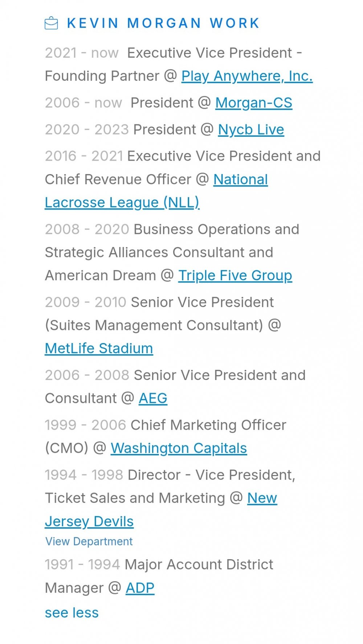Click the briefcase icon beside Kevin Morgan Work
The height and width of the screenshot is (644, 363).
[x=51, y=23]
